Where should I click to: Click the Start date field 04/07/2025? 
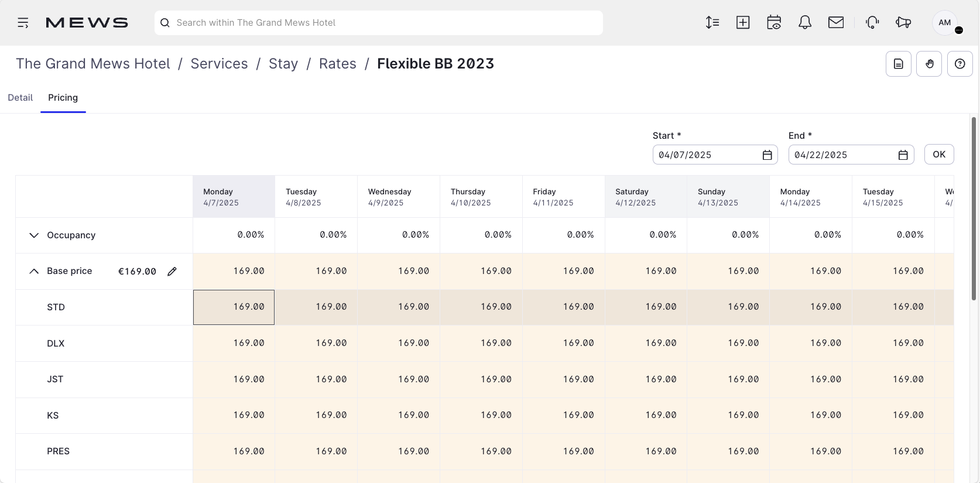point(715,155)
